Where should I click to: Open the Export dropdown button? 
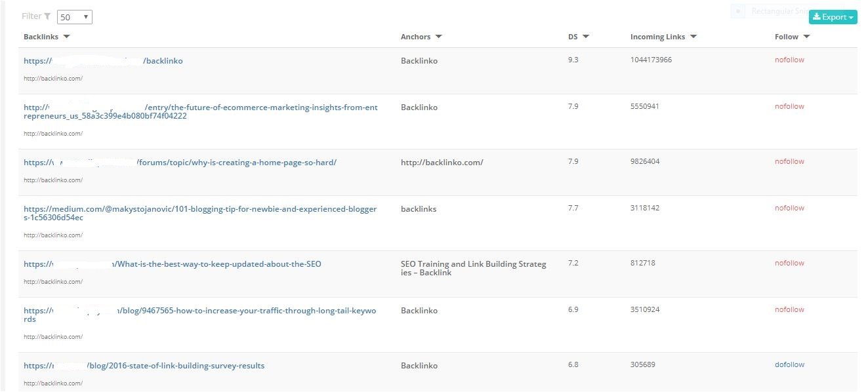(833, 17)
